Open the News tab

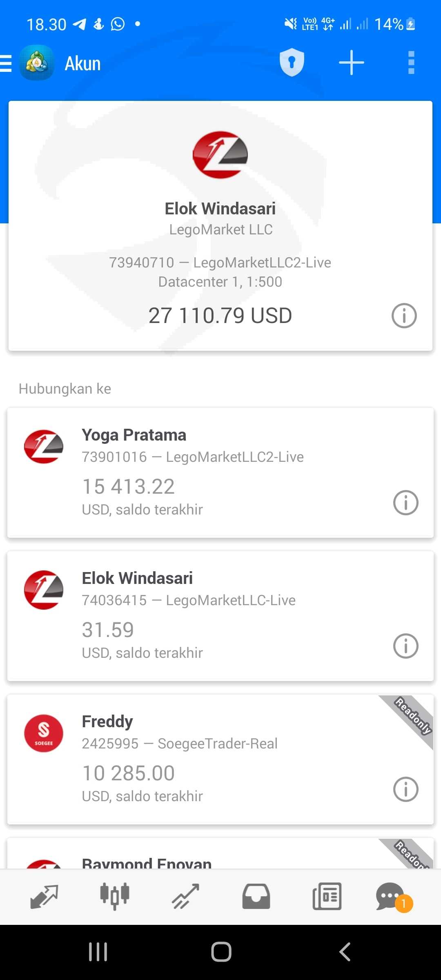(x=327, y=896)
